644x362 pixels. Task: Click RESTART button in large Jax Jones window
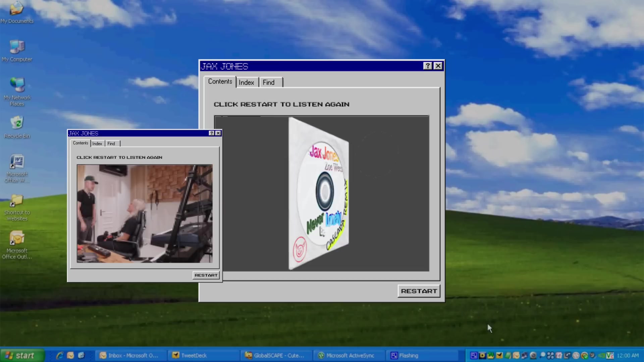click(x=419, y=291)
